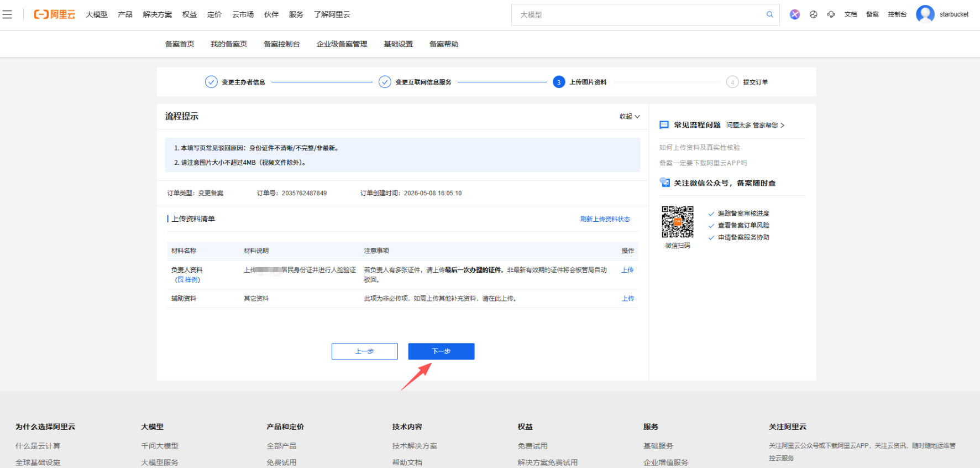Viewport: 980px width, 468px height.
Task: Click the 变更互联网信息服务 step check icon
Action: point(385,82)
